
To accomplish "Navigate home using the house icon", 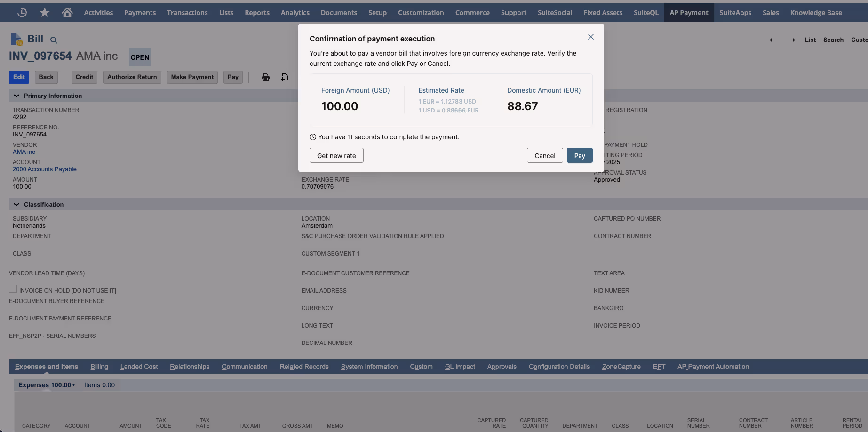I will [67, 12].
